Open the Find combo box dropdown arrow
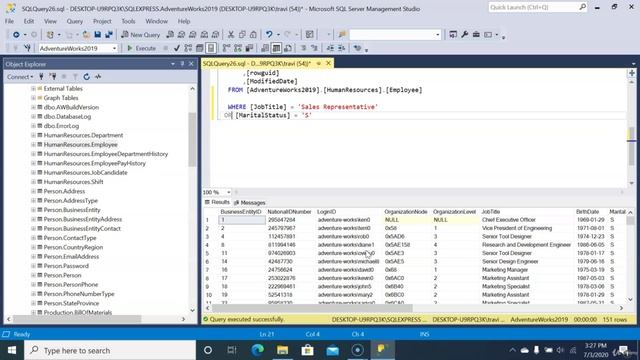This screenshot has height=360, width=640. [x=438, y=35]
